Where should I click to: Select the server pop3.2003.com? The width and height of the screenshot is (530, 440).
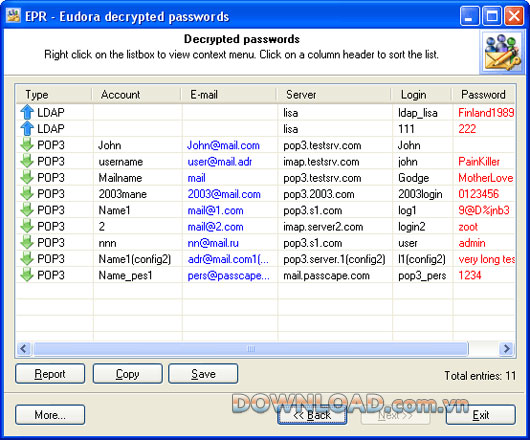[319, 194]
